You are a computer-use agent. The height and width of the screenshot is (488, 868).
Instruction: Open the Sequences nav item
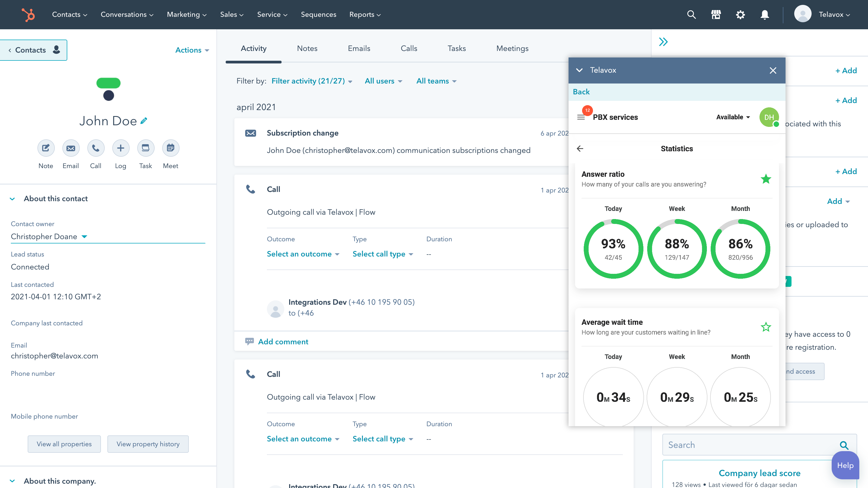(x=318, y=14)
